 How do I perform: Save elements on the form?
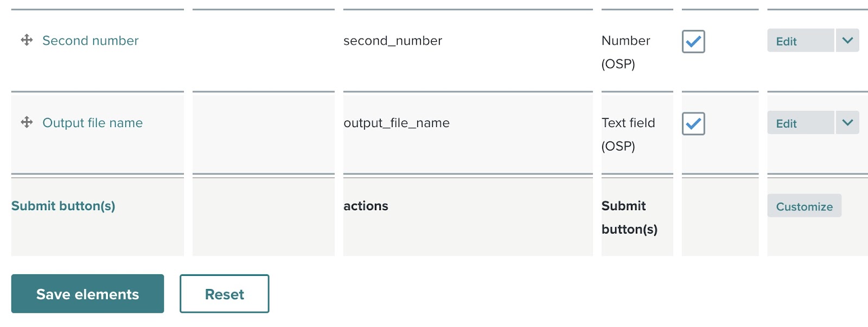87,294
